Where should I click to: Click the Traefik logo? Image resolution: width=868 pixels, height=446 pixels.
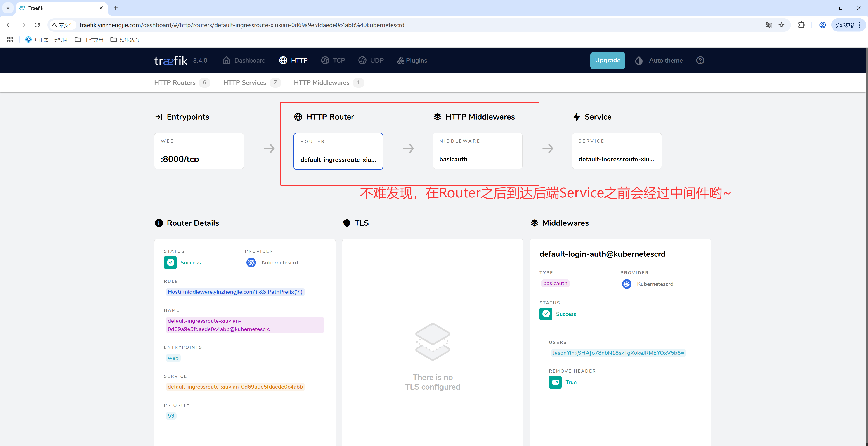[x=170, y=61]
